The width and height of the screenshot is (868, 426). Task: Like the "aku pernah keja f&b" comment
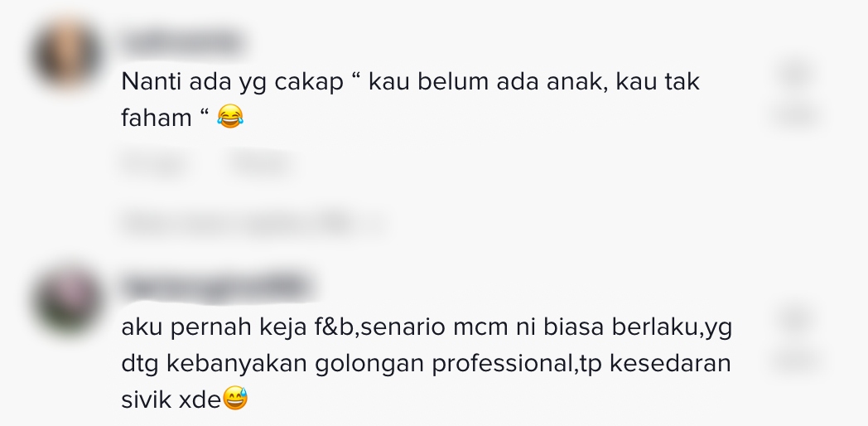pos(795,320)
